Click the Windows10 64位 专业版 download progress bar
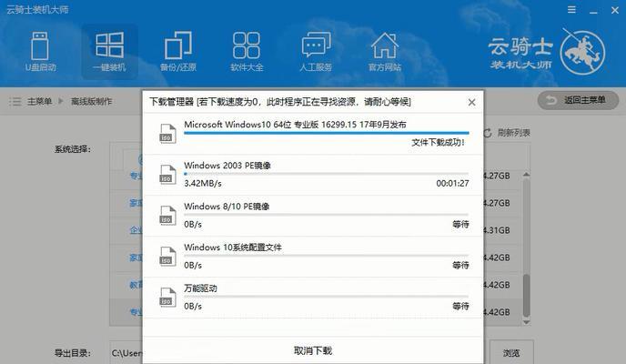The image size is (626, 364). tap(326, 133)
